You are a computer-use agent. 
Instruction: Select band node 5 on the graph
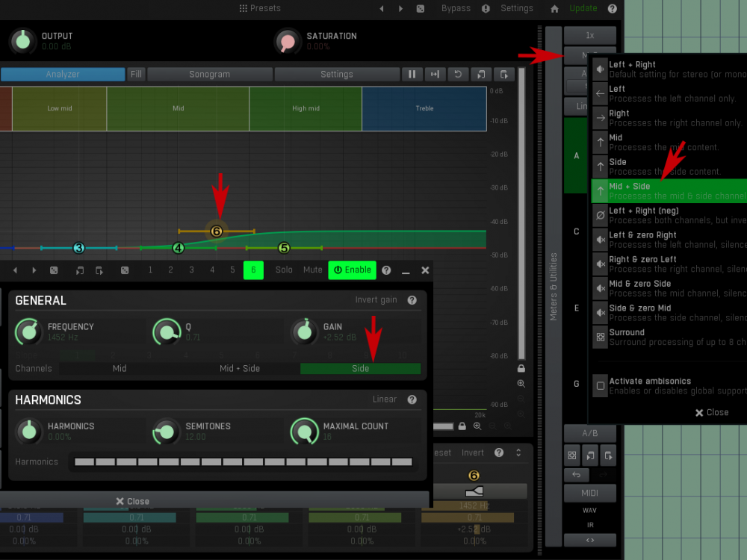click(x=284, y=248)
